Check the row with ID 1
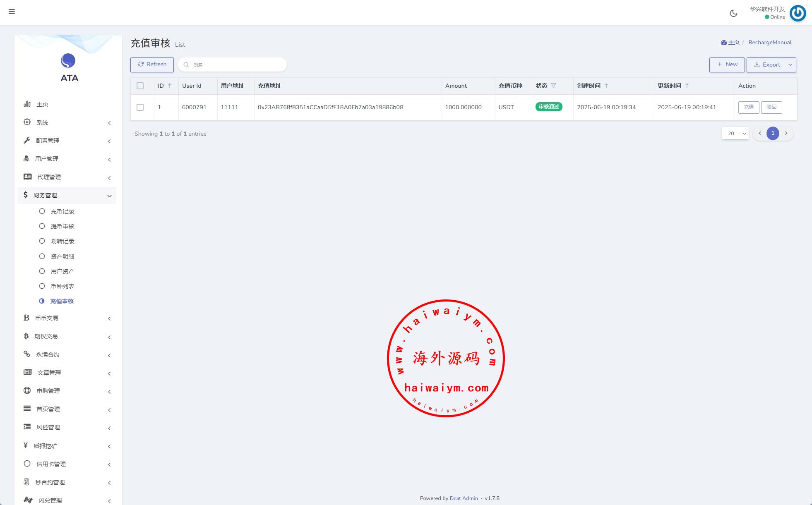812x505 pixels. pos(140,108)
